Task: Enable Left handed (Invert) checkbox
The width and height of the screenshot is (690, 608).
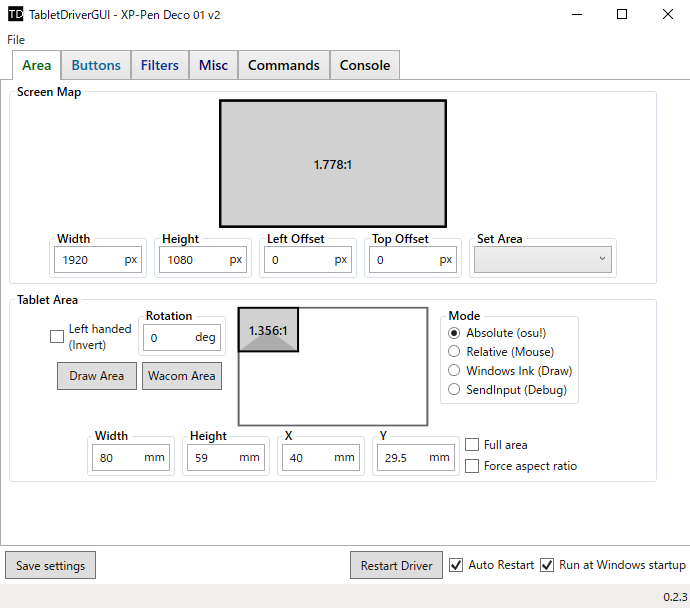Action: (x=57, y=337)
